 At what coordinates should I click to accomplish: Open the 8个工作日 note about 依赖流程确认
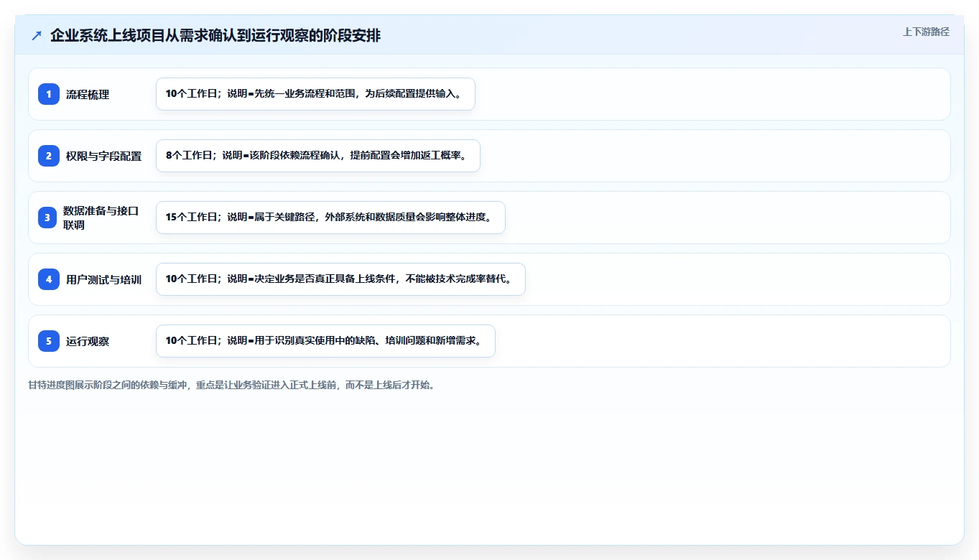tap(317, 156)
